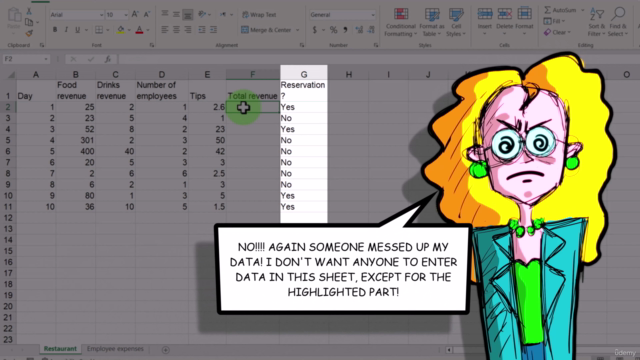The height and width of the screenshot is (360, 640).
Task: Decrease cell indent
Action: [x=202, y=30]
